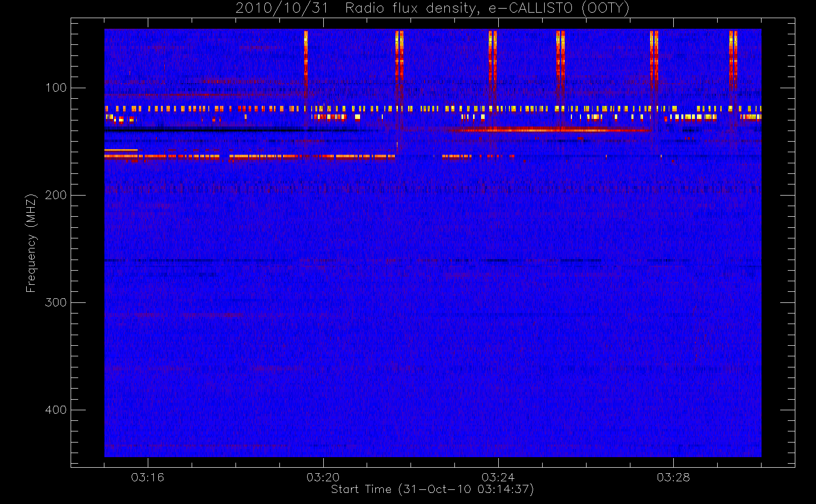Screen dimensions: 816x504
Task: Click the "Start Time (31-Oct-10 03:14:37)" axis label
Action: [x=432, y=489]
